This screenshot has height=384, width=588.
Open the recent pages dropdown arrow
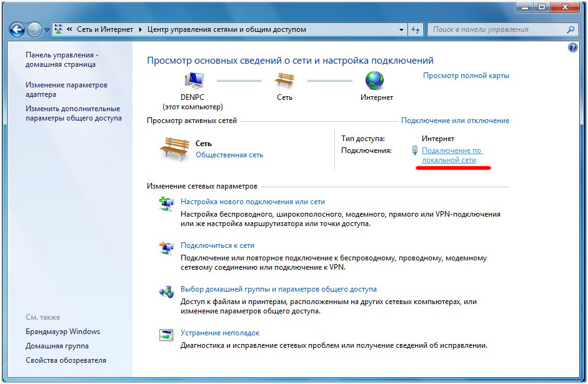47,29
